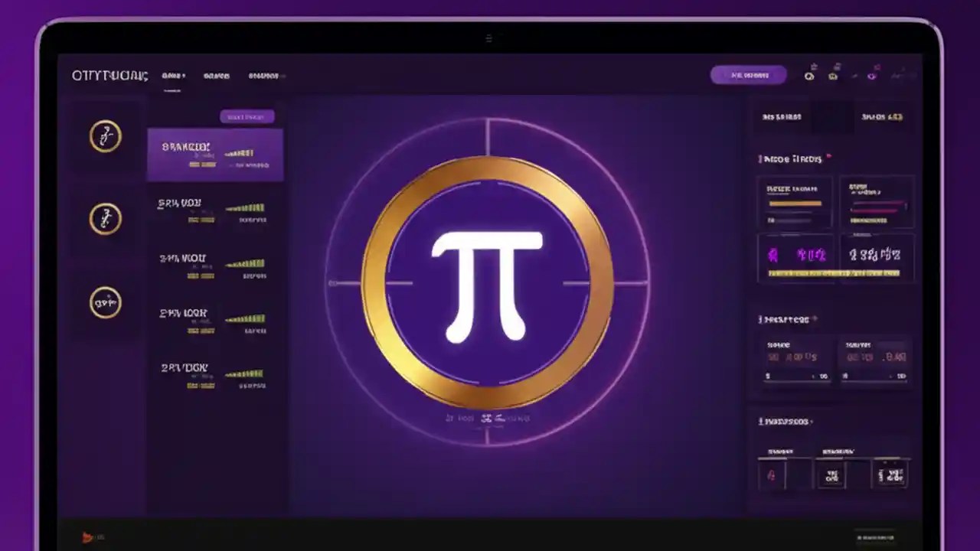Click the refresh icon in the top toolbar
Viewport: 980px width, 551px height.
tap(809, 75)
